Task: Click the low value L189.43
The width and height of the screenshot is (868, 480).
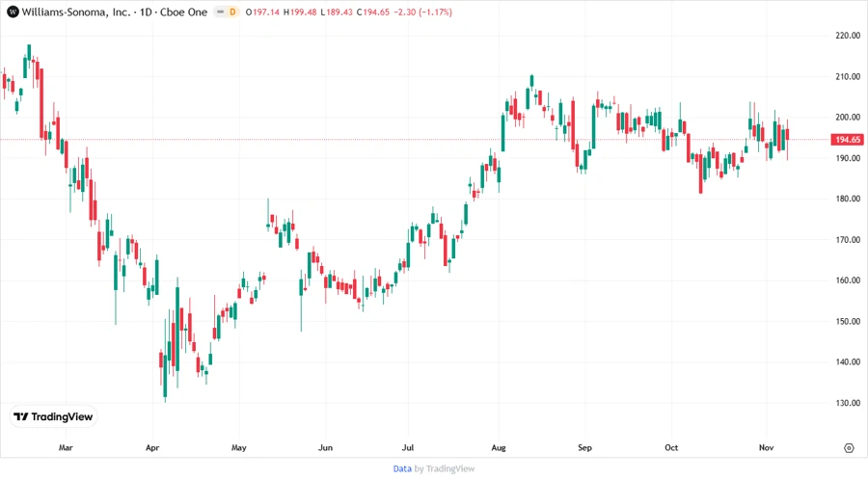Action: (337, 13)
